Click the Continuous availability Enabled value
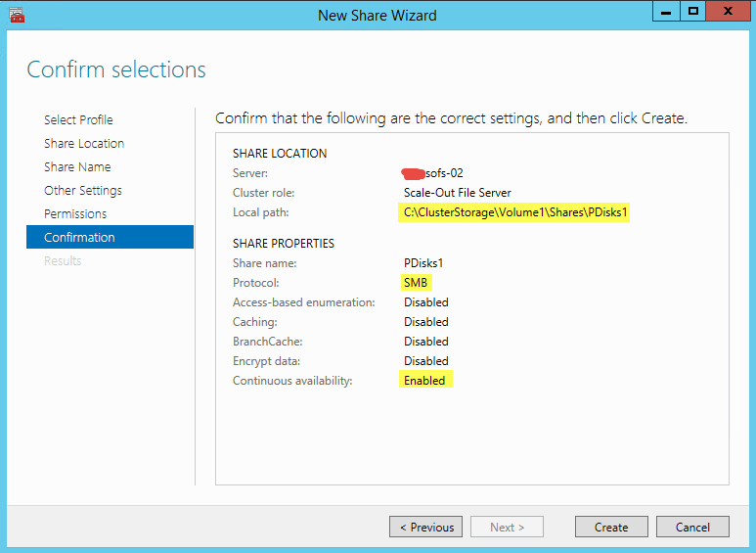The height and width of the screenshot is (553, 756). [424, 381]
